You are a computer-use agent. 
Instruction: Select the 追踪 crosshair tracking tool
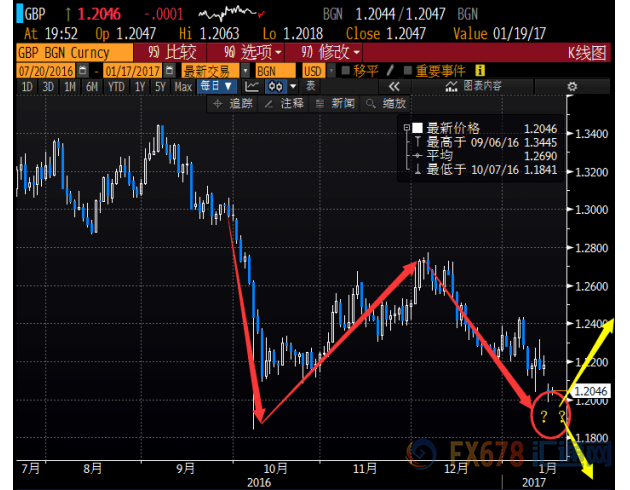coord(234,103)
